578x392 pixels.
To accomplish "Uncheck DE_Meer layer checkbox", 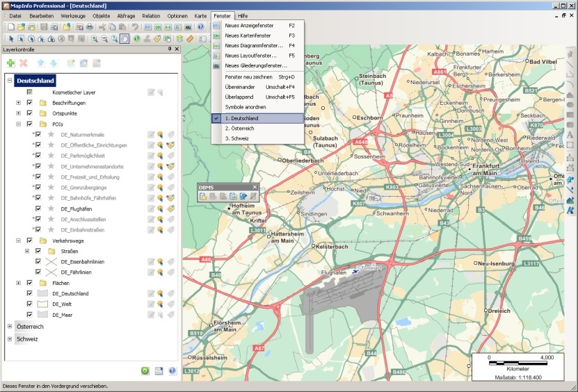I will tap(29, 315).
